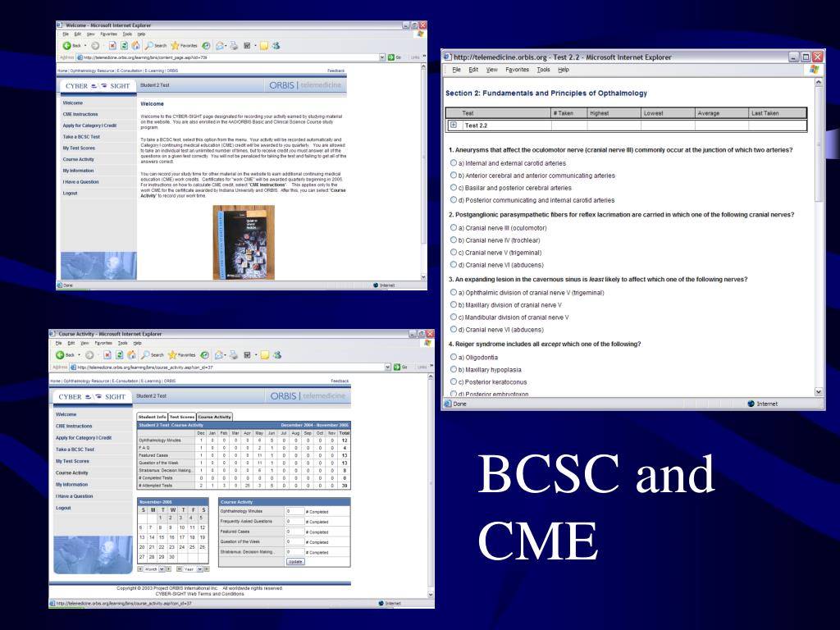Click Stop icon in Welcome window toolbar
Screen dimensions: 840x630
point(112,46)
